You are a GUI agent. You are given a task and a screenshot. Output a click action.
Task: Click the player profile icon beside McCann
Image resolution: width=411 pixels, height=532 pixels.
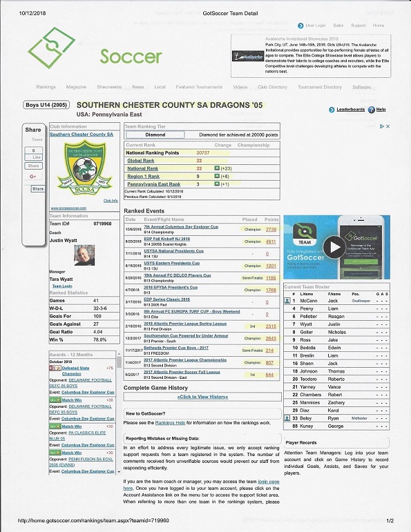[287, 301]
